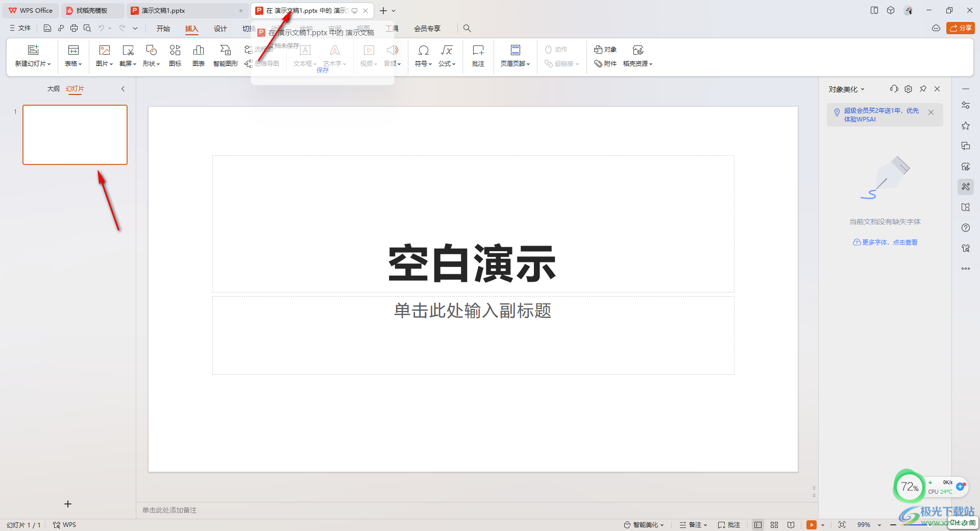Click the 附件 attachment button

[x=605, y=64]
